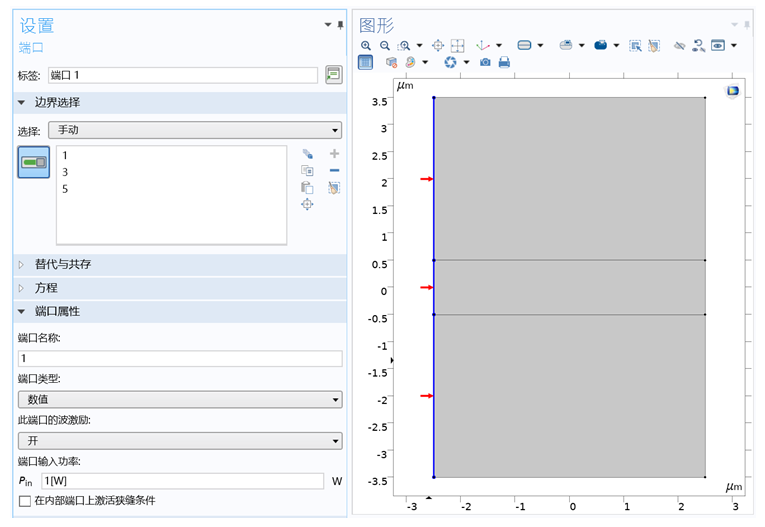Click the zoom in icon
This screenshot has width=765, height=527.
pyautogui.click(x=365, y=46)
